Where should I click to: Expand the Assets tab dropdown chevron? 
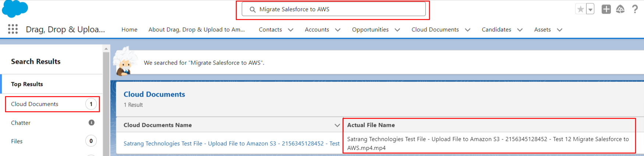click(x=560, y=30)
